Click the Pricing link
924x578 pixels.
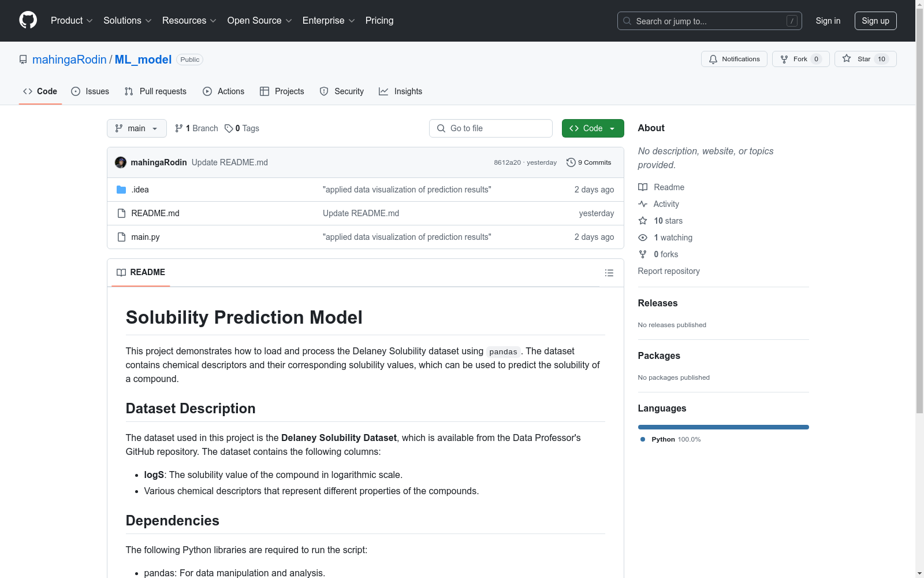379,21
